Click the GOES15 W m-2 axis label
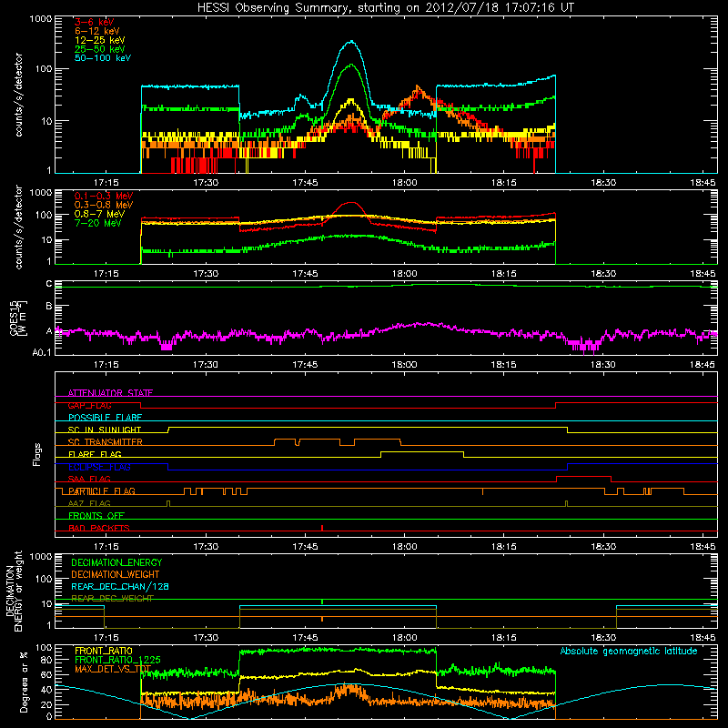The height and width of the screenshot is (728, 728). (18, 318)
